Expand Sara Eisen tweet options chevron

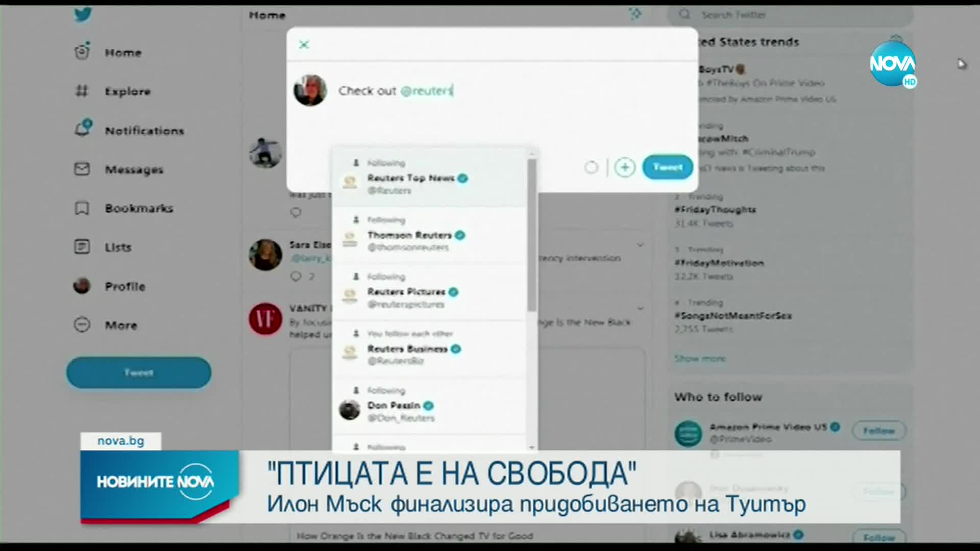[x=640, y=245]
